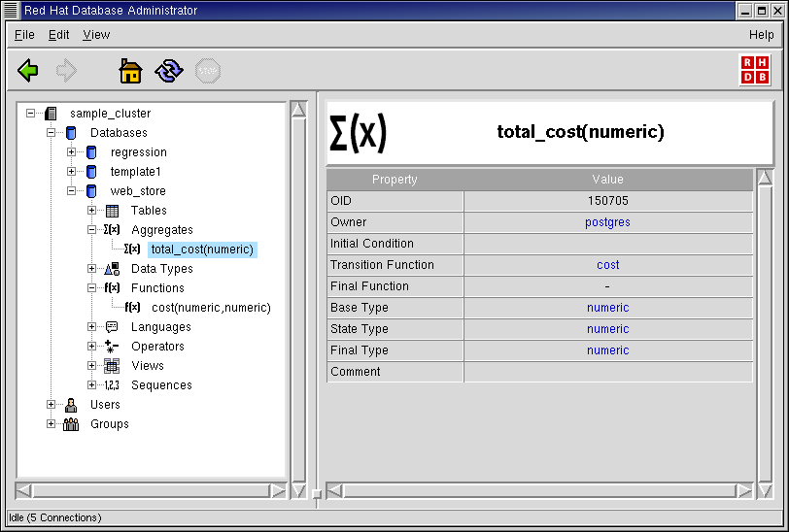Click the window menu button in title bar
This screenshot has height=532, width=789.
pyautogui.click(x=11, y=10)
